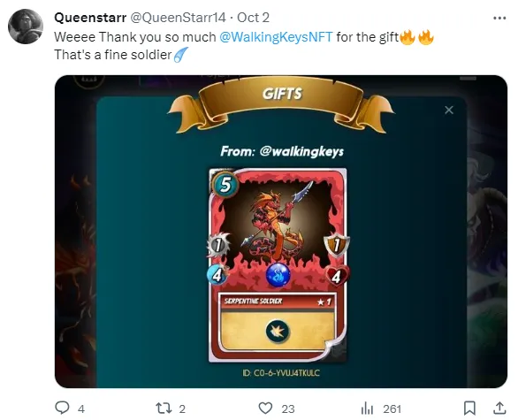This screenshot has height=420, width=518.
Task: Open the Oct 2 timestamp link
Action: [253, 18]
